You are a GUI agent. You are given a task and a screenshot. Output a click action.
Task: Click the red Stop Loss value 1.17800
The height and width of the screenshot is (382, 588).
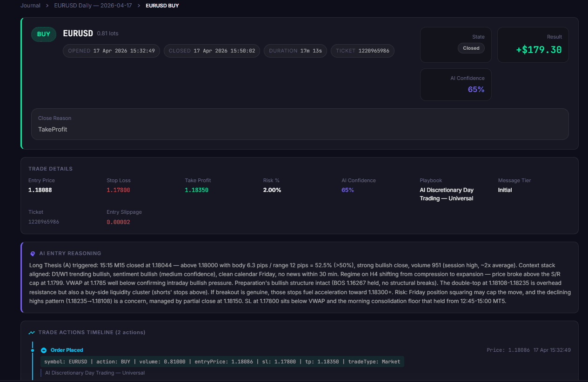click(118, 190)
